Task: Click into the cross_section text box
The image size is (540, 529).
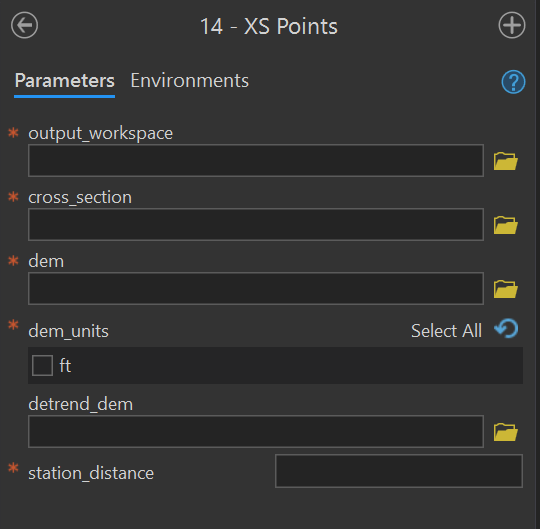Action: click(256, 225)
